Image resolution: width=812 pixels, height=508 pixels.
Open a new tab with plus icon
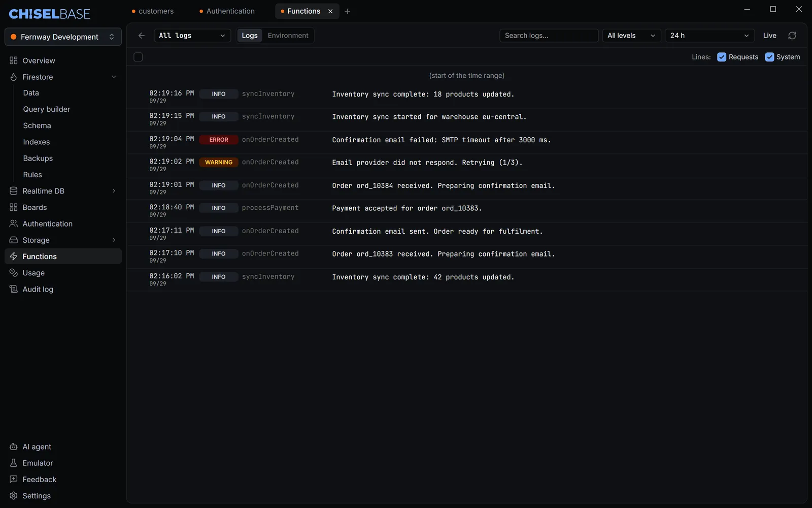pos(348,11)
